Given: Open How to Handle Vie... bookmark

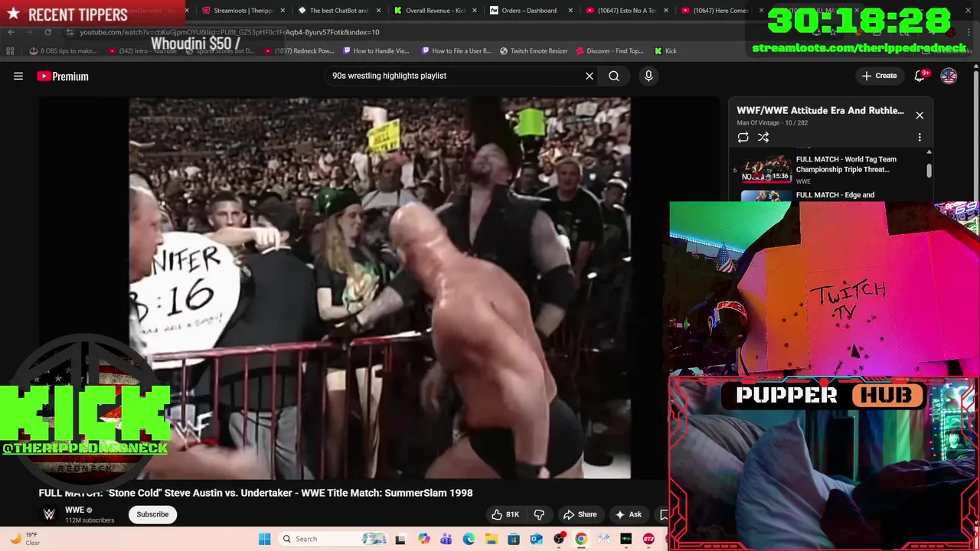Looking at the screenshot, I should click(x=376, y=51).
